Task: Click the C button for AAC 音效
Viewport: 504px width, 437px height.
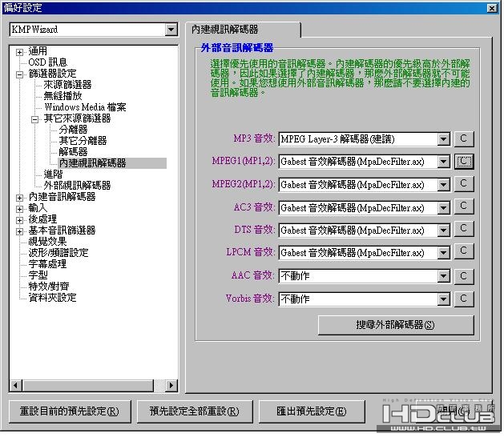Action: coord(464,276)
